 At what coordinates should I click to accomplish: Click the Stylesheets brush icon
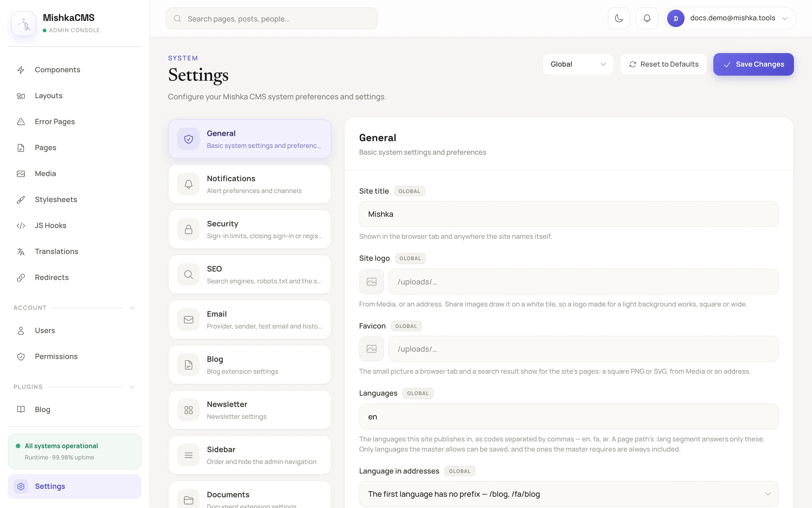point(21,200)
